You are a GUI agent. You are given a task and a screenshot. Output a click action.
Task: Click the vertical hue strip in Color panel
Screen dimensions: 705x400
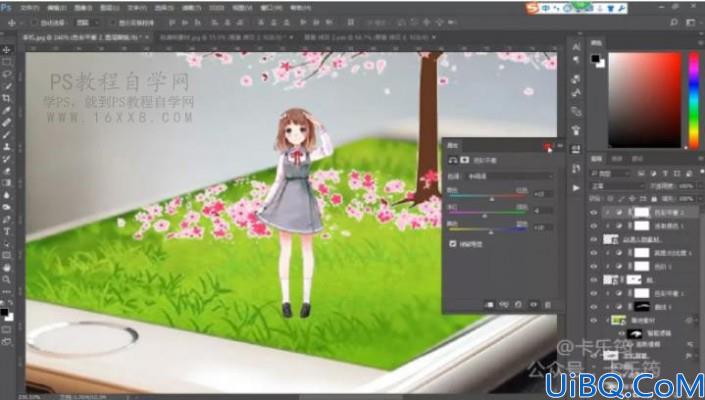click(x=694, y=100)
